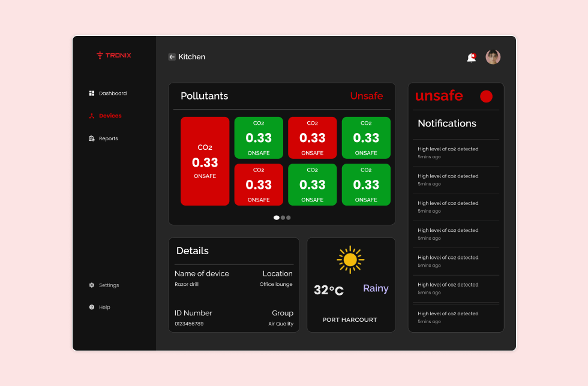
Task: Open the Dashboard menu item
Action: point(112,94)
